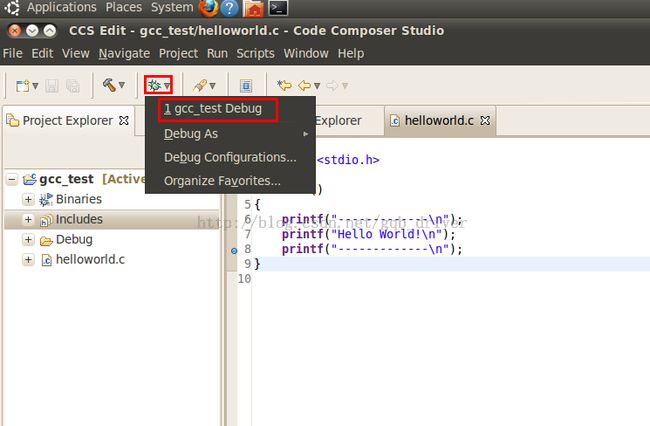This screenshot has width=650, height=426.
Task: Close the helloworld.c editor tab
Action: [485, 121]
